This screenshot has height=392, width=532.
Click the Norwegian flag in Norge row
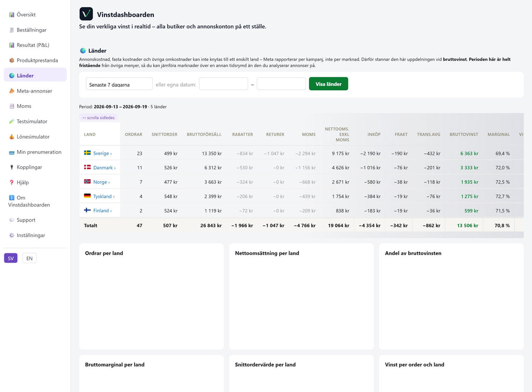pos(87,182)
